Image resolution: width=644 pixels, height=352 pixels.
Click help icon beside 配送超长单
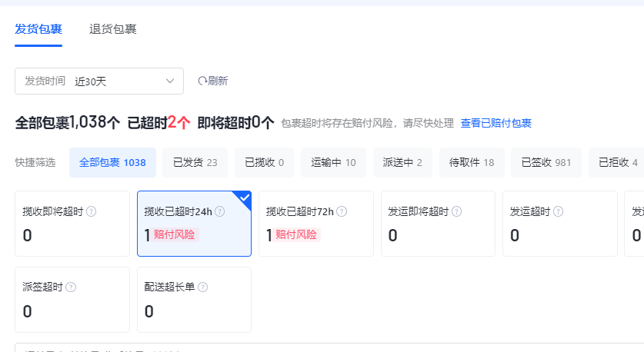pos(203,287)
